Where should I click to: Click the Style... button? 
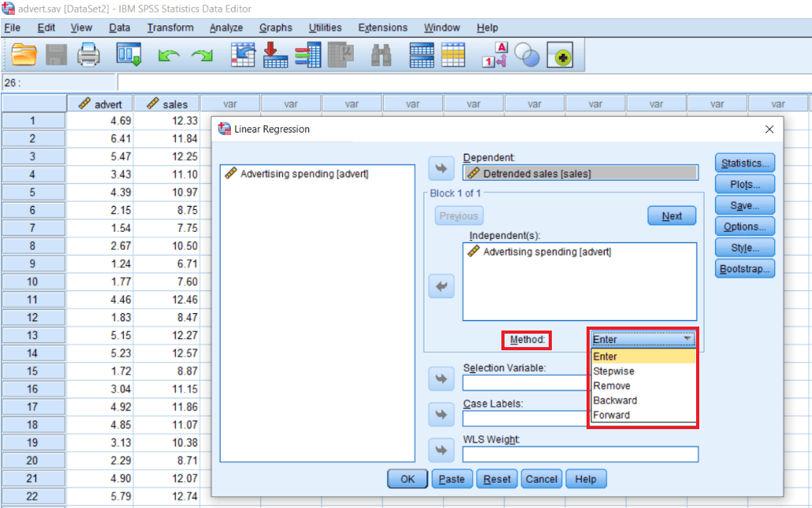[x=745, y=248]
